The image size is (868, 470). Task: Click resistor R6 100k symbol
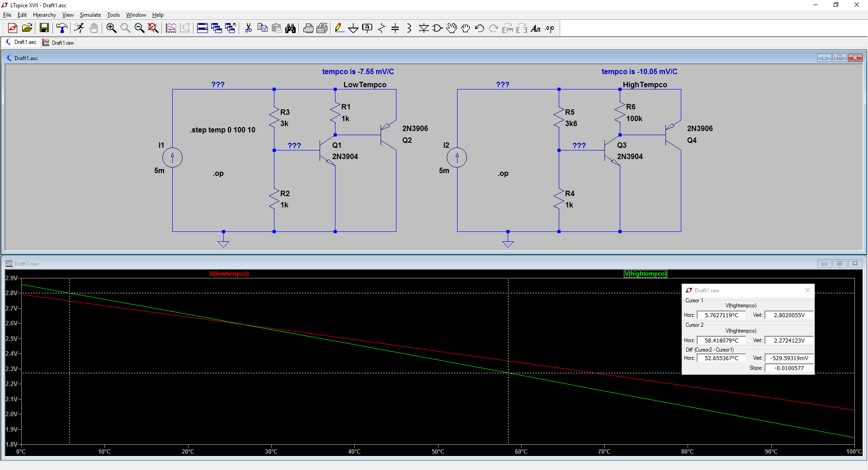point(620,113)
